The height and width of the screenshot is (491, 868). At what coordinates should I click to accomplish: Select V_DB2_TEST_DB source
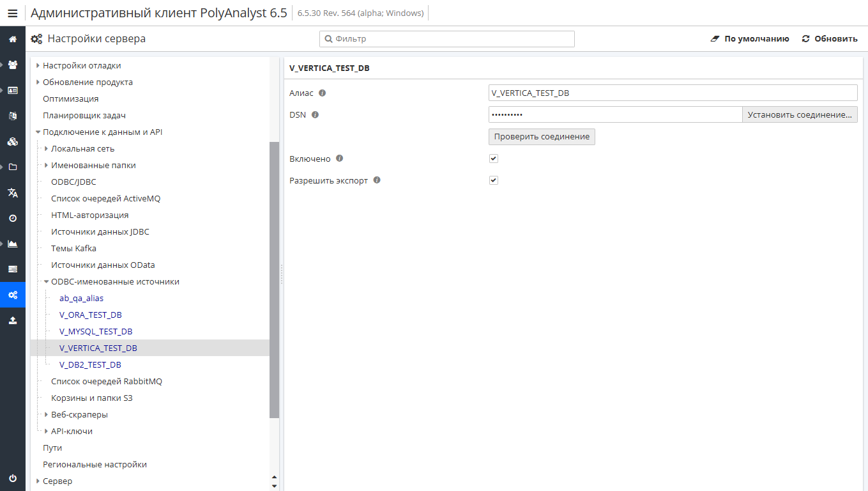[x=90, y=364]
